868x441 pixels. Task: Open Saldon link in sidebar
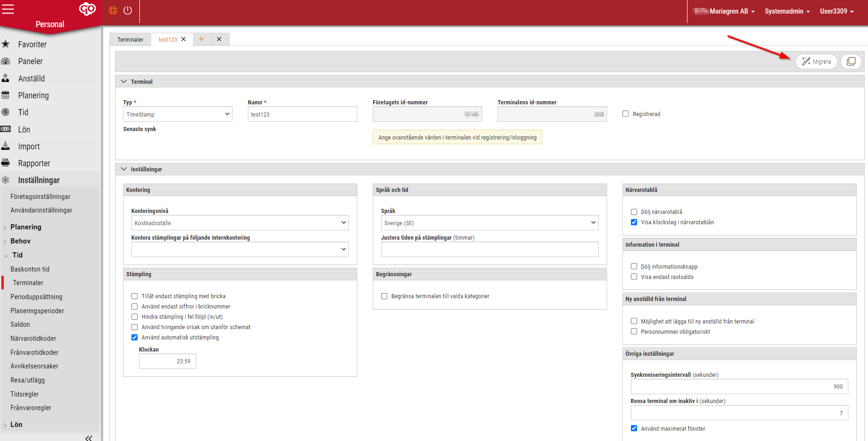20,324
